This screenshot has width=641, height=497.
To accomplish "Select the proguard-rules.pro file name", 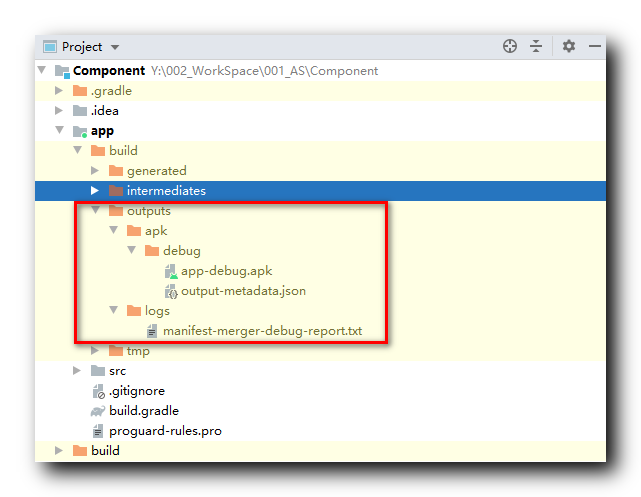I will pyautogui.click(x=165, y=431).
